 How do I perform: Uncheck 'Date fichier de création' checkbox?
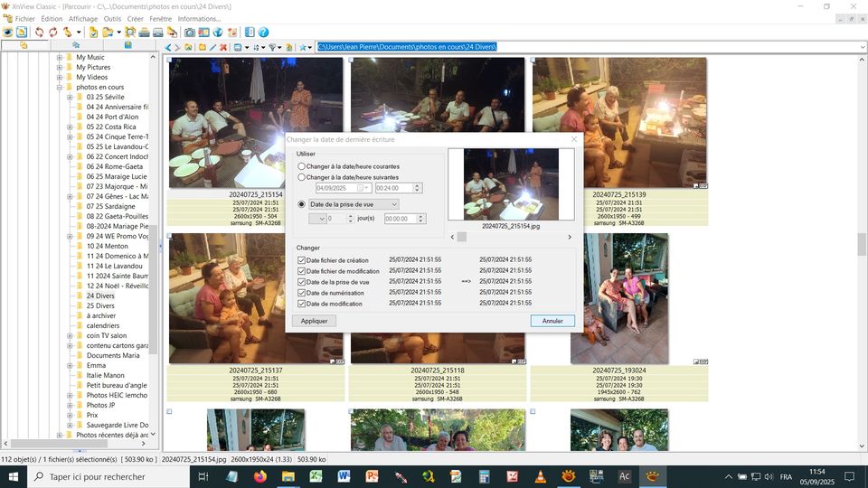(x=301, y=260)
